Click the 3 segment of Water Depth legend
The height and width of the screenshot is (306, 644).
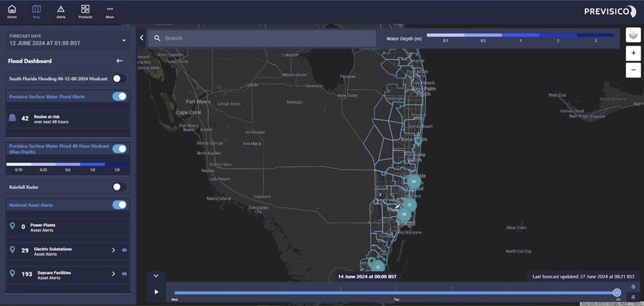(596, 36)
